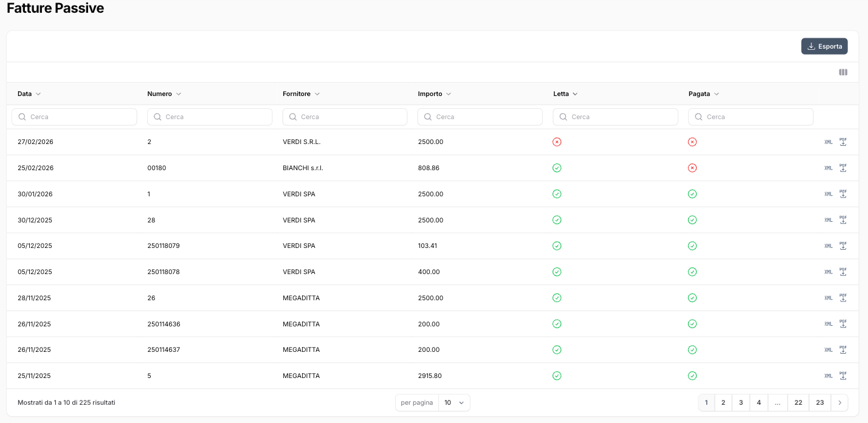Download PDF for invoice number 250118079
This screenshot has width=868, height=423.
pyautogui.click(x=843, y=246)
